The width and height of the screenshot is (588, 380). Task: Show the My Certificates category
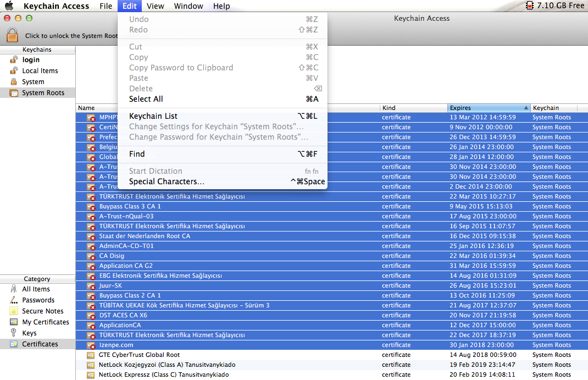37,322
